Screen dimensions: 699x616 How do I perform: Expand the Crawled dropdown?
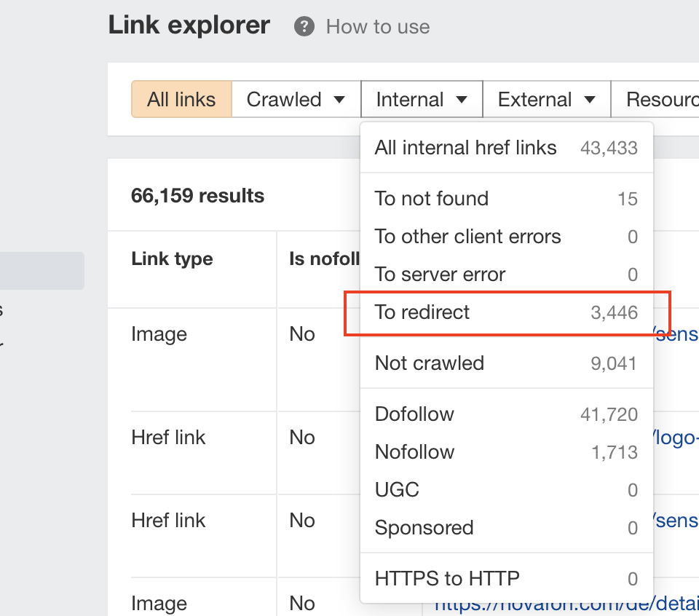pos(296,99)
